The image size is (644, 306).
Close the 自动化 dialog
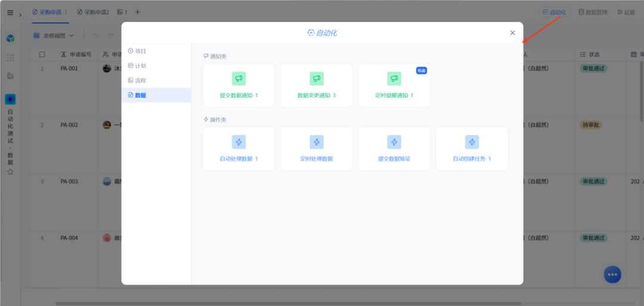(x=512, y=33)
